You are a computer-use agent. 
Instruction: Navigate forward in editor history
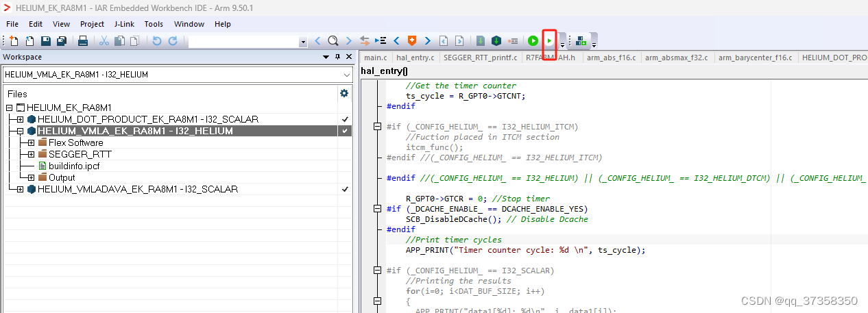[459, 41]
